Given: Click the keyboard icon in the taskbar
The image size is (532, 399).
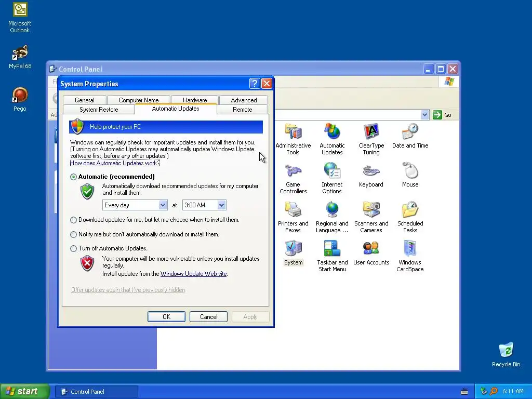Looking at the screenshot, I should tap(464, 392).
